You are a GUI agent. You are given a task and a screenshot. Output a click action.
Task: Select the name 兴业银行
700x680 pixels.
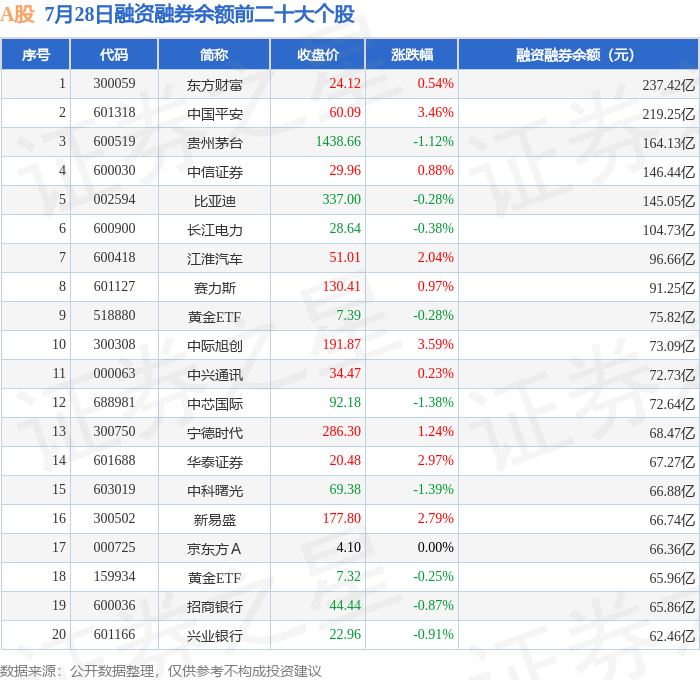(215, 636)
